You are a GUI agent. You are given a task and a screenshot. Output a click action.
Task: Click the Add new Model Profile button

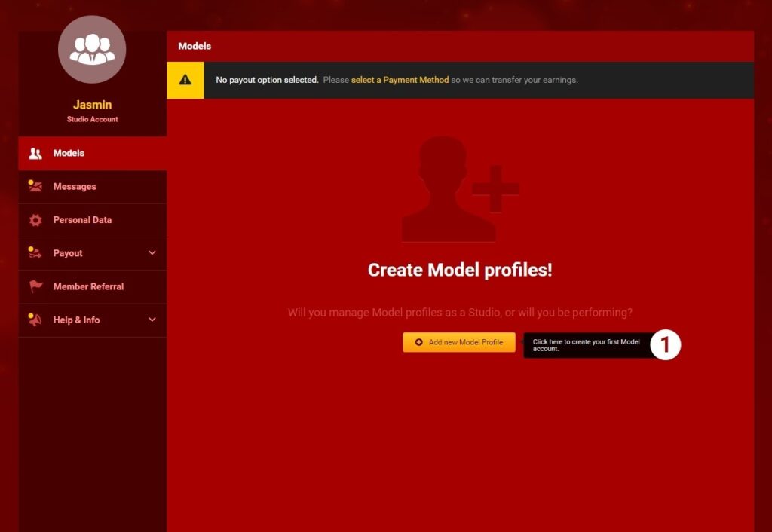pyautogui.click(x=458, y=342)
